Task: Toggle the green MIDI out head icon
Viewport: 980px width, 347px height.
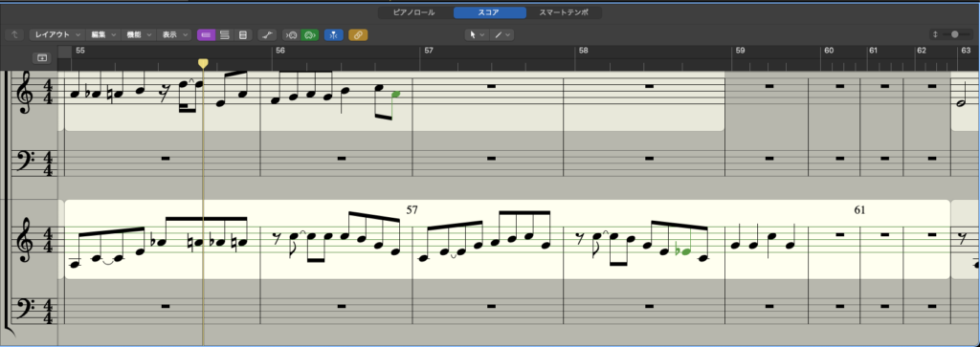Action: [310, 35]
